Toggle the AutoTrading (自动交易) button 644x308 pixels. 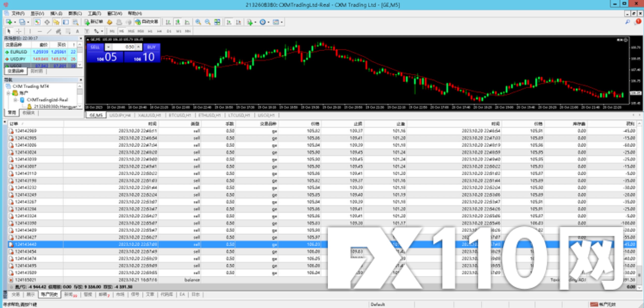click(x=147, y=22)
